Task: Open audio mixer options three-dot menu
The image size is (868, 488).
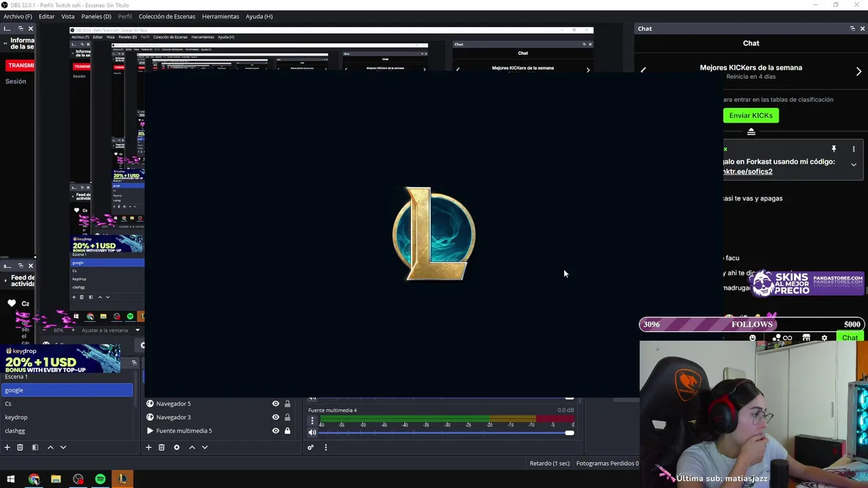Action: tap(325, 447)
